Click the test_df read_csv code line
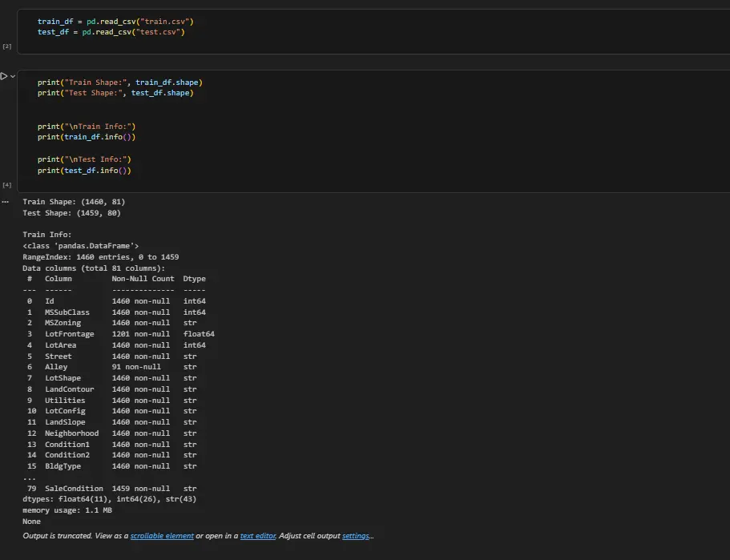 point(111,32)
